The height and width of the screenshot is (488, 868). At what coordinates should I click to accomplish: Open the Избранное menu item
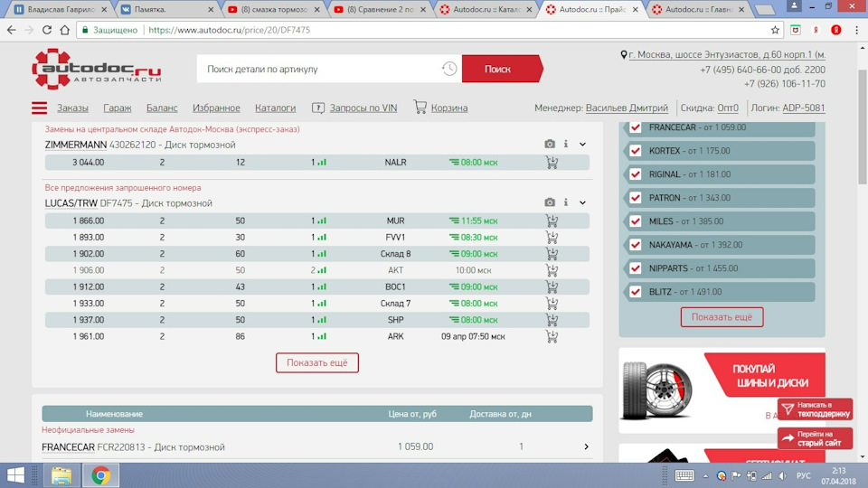[216, 108]
